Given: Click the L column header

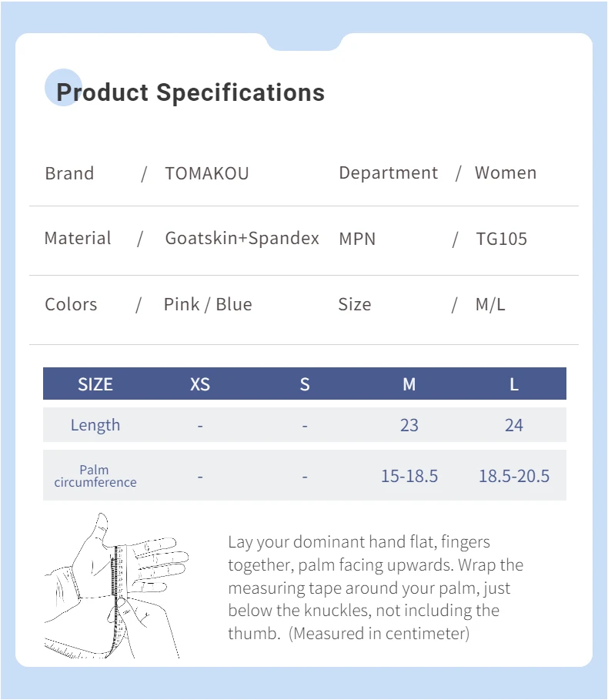Looking at the screenshot, I should coord(514,384).
